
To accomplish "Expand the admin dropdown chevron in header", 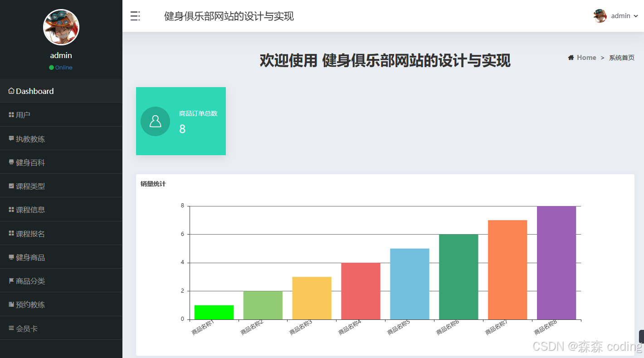I will (x=636, y=16).
